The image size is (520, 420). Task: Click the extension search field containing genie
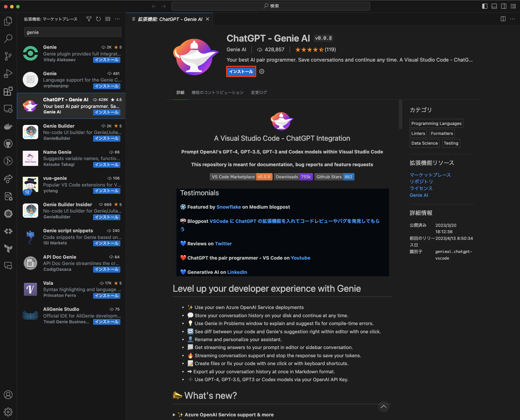click(x=73, y=32)
